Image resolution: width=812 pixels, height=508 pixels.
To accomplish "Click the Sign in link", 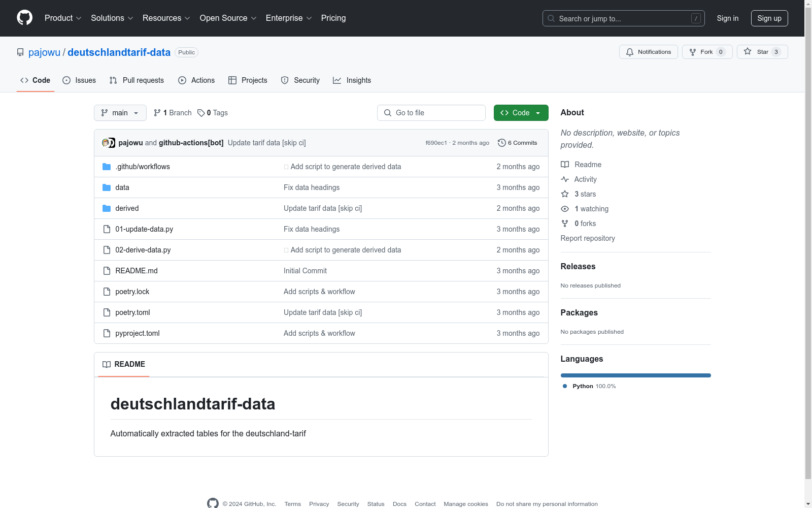I will (x=728, y=18).
